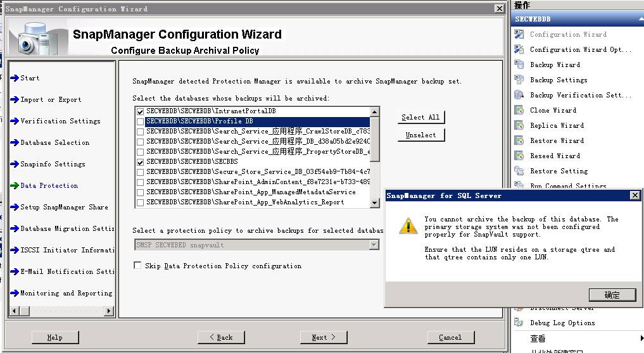Check the Search_Service CrawlStoreDB checkbox
The image size is (644, 353).
pyautogui.click(x=141, y=132)
